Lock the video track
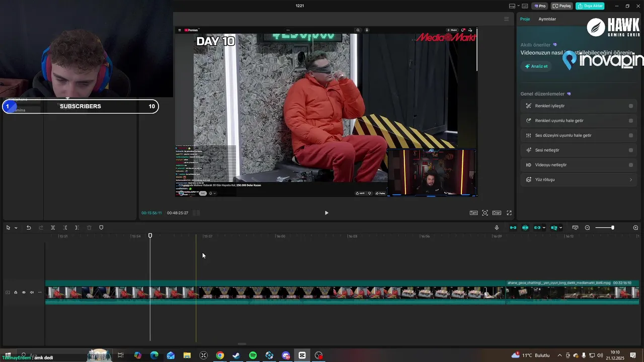The image size is (644, 362). 16,293
